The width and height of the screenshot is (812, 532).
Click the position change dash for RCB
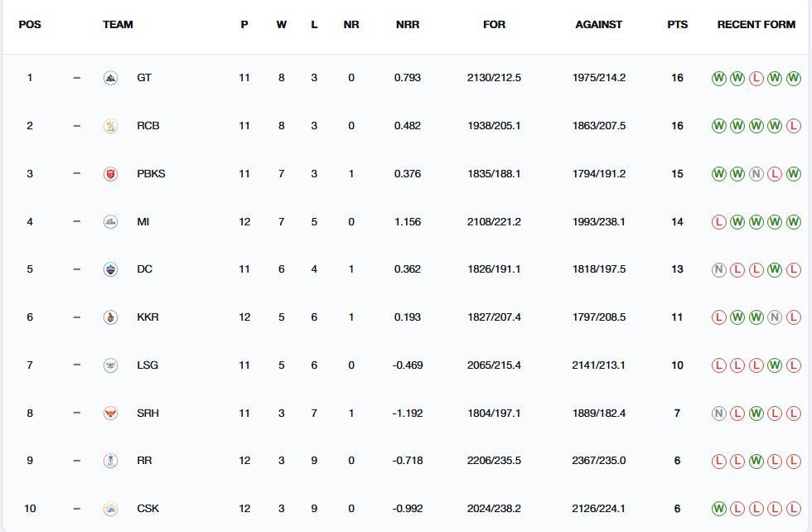point(77,126)
